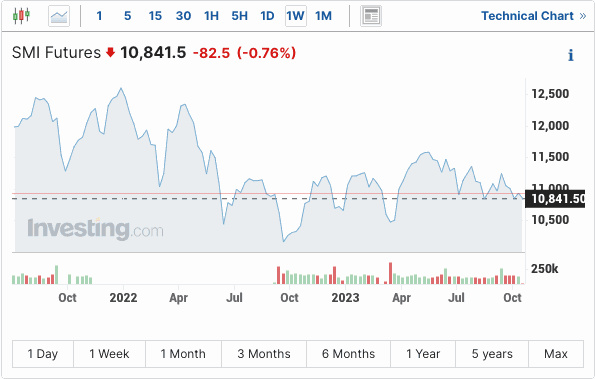The image size is (595, 379).
Task: Show the 6 Months range
Action: click(x=348, y=354)
